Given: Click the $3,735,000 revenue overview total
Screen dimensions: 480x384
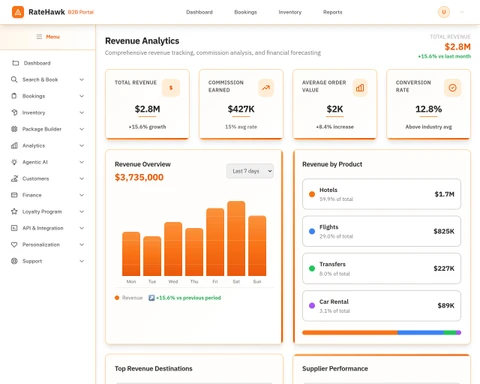Looking at the screenshot, I should tap(139, 177).
